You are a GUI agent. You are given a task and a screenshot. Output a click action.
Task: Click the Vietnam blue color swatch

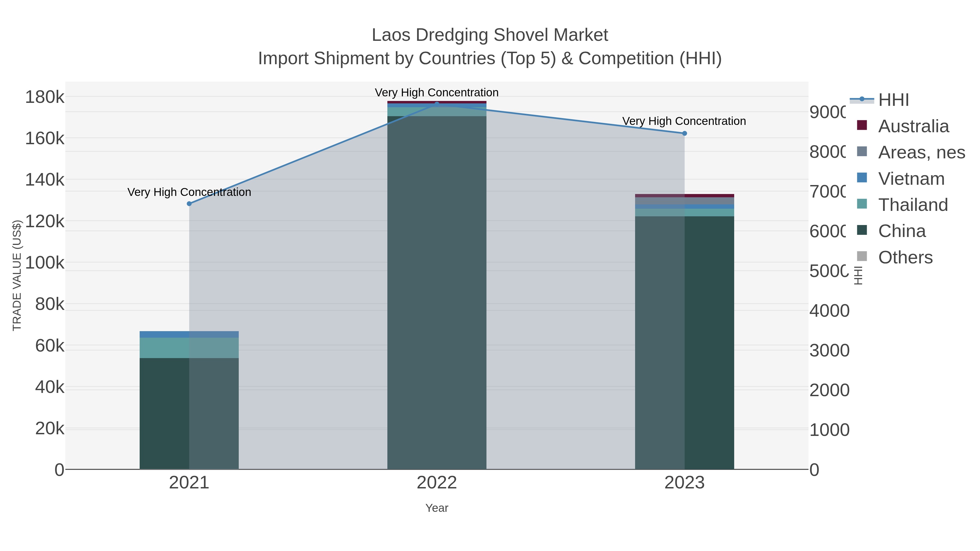pos(862,178)
